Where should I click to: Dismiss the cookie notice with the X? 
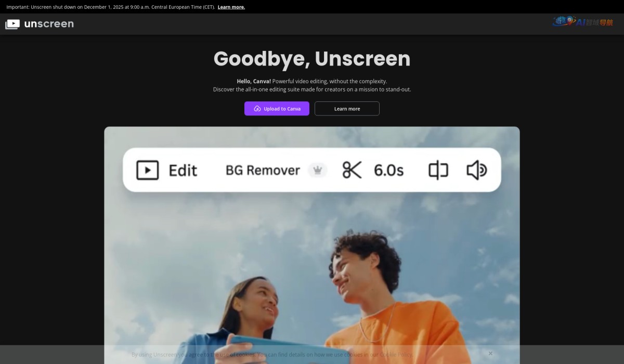[x=490, y=353]
